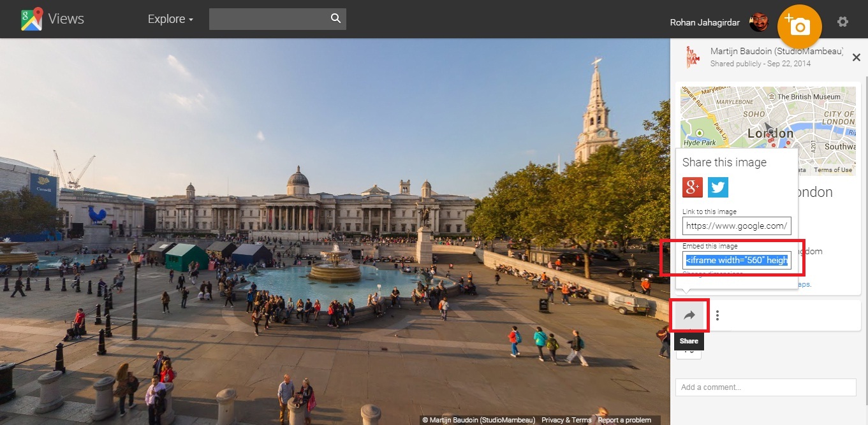Open the three-dot more options menu

(x=717, y=315)
